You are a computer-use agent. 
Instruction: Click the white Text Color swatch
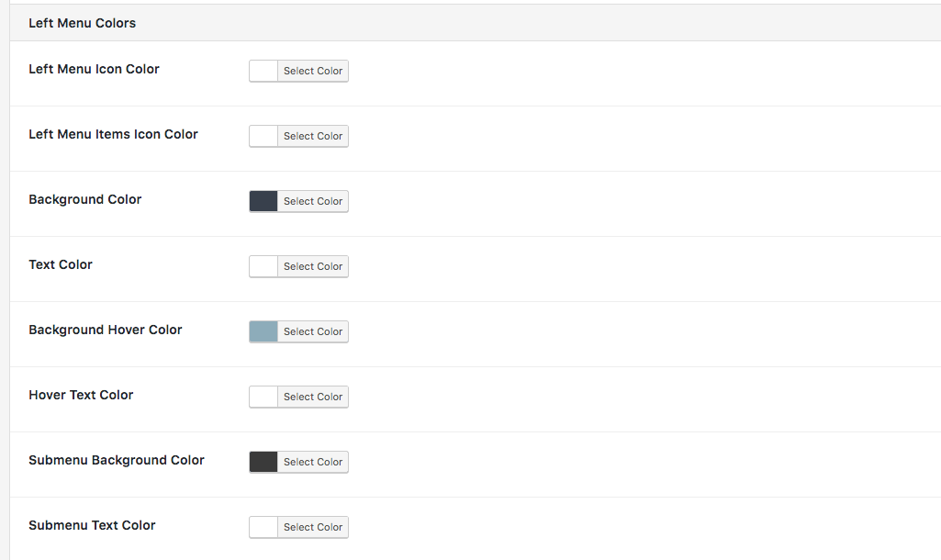(263, 266)
